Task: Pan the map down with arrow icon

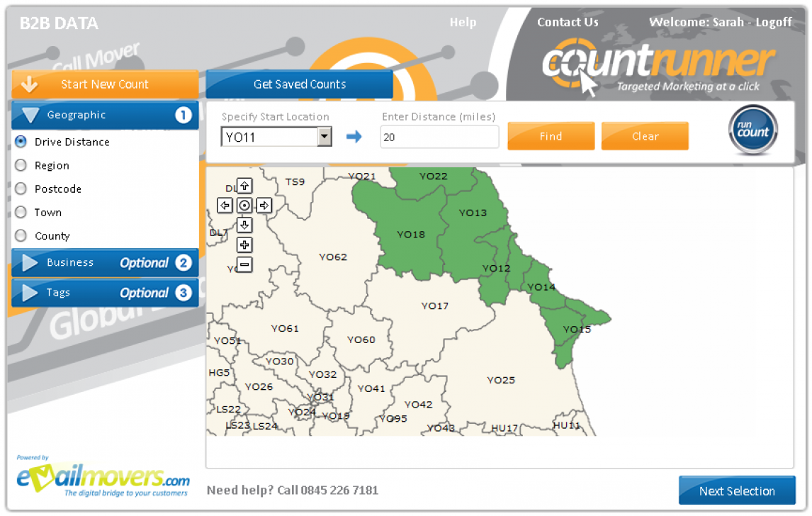Action: click(x=244, y=225)
